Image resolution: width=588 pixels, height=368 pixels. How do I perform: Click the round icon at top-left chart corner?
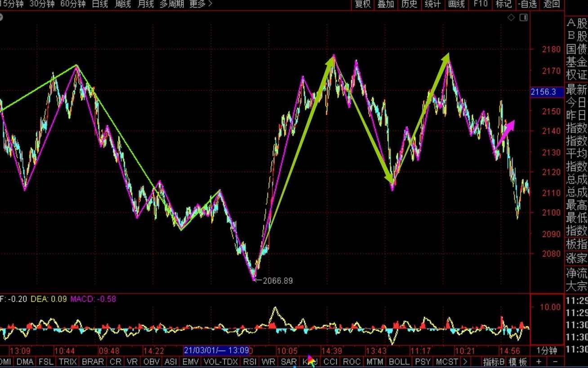tap(0, 18)
